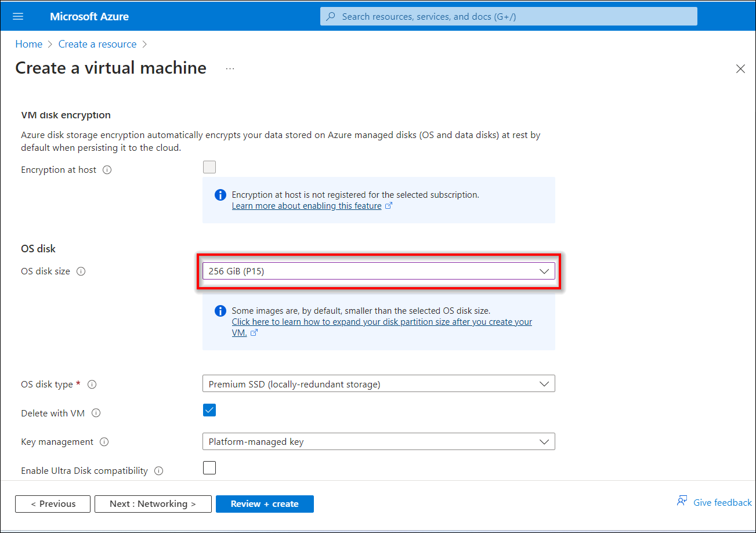Screen dimensions: 756x533
Task: Click info icon next to Encryption at host
Action: coord(107,170)
